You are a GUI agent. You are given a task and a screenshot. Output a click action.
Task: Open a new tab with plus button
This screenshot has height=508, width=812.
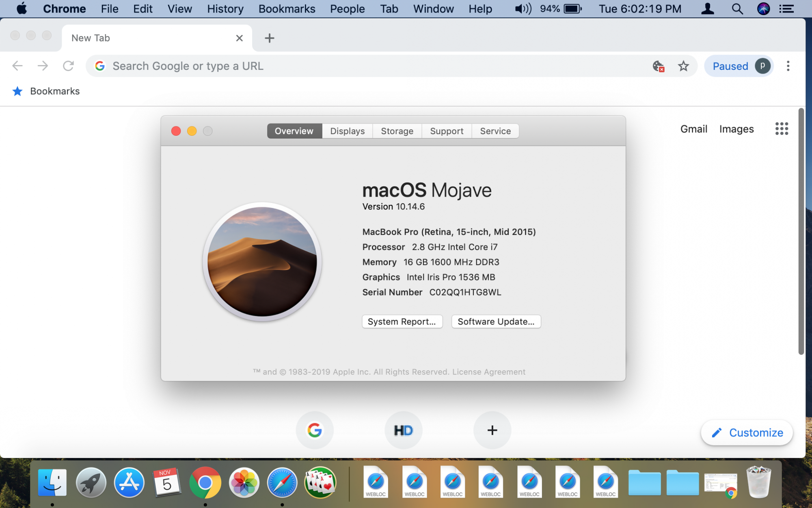[269, 38]
